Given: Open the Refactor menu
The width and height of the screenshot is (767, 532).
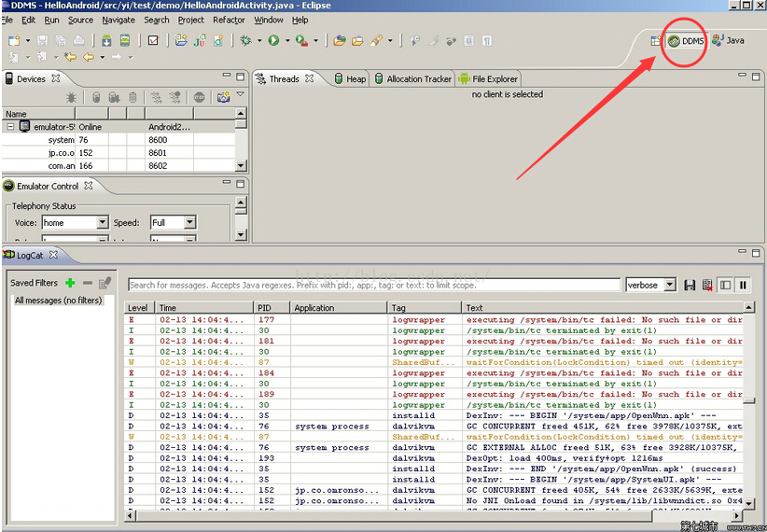Looking at the screenshot, I should [x=229, y=20].
